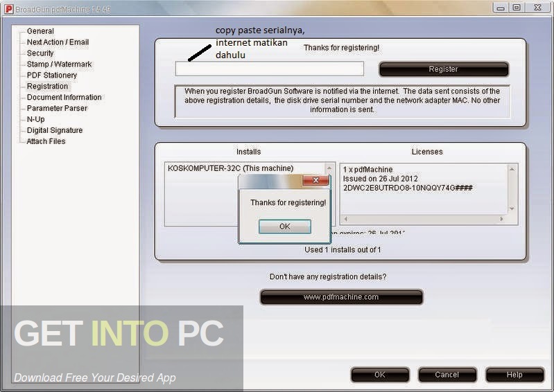Confirm the Thanks for registering popup with OK
The width and height of the screenshot is (554, 392).
[x=285, y=226]
